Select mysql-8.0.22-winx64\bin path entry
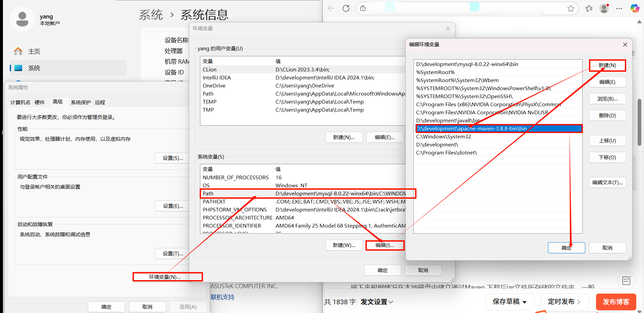The width and height of the screenshot is (644, 313). click(x=498, y=64)
